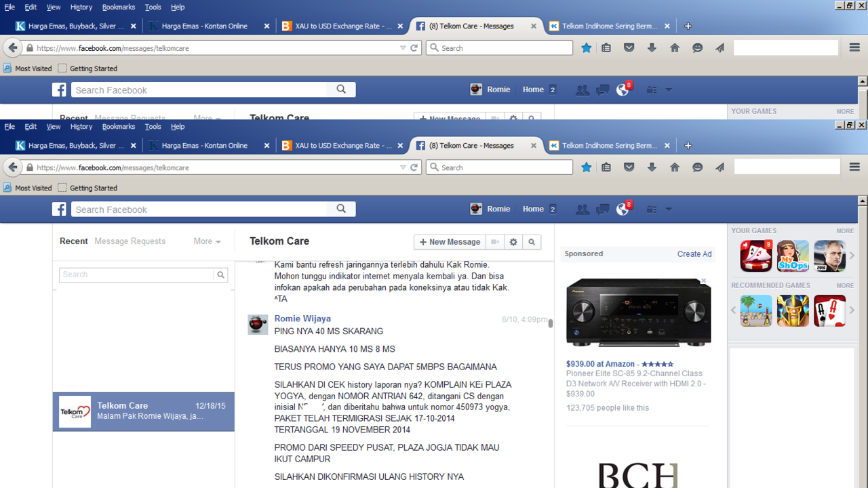Share this page paper-plane icon, front window
Image resolution: width=868 pixels, height=488 pixels.
coord(720,167)
